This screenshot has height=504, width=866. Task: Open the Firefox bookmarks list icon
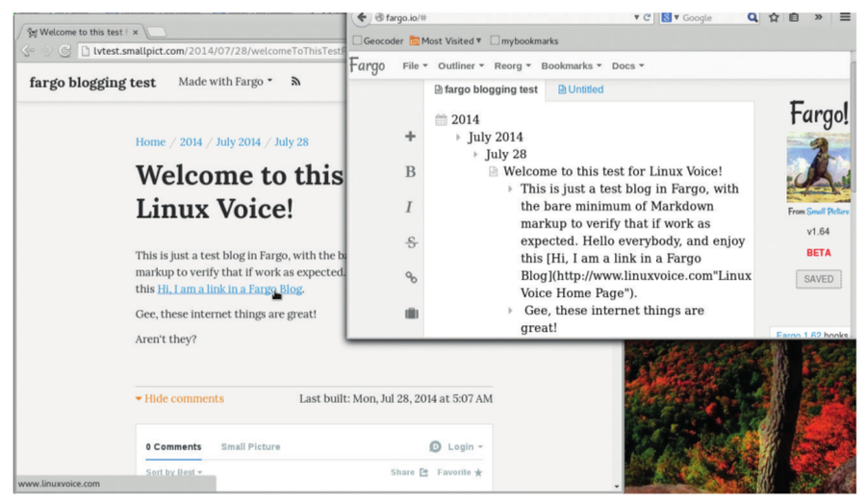pyautogui.click(x=794, y=17)
